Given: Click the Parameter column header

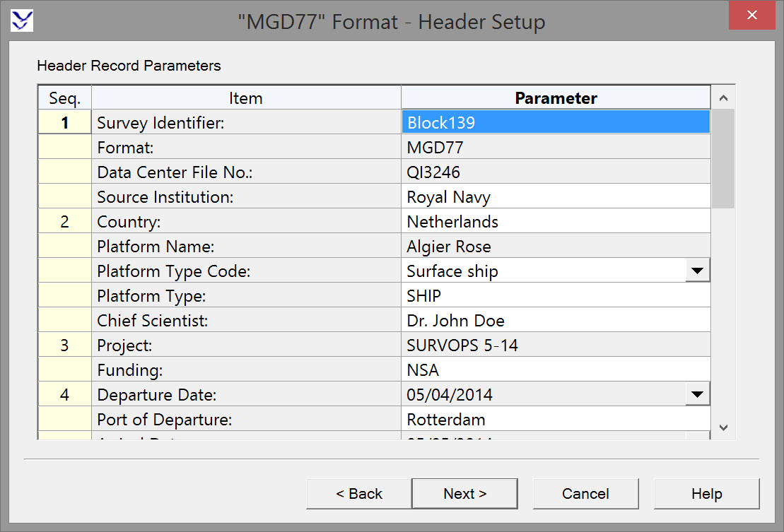Looking at the screenshot, I should [556, 98].
